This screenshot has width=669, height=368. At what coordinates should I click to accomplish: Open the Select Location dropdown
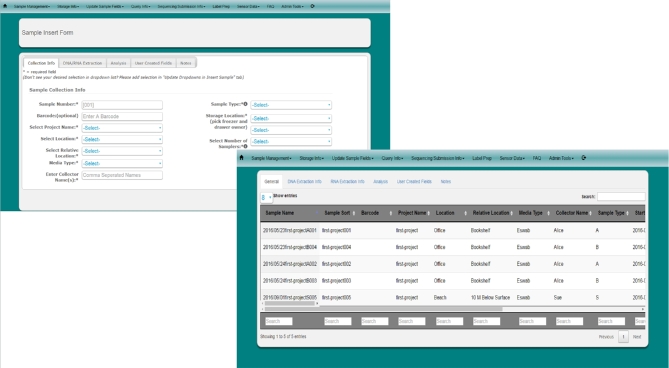point(122,139)
